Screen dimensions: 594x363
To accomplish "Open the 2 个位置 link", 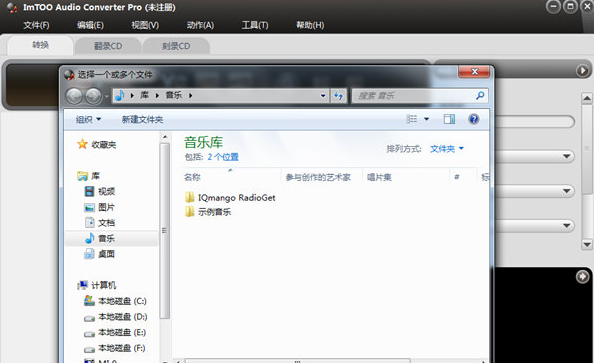I will tap(223, 157).
